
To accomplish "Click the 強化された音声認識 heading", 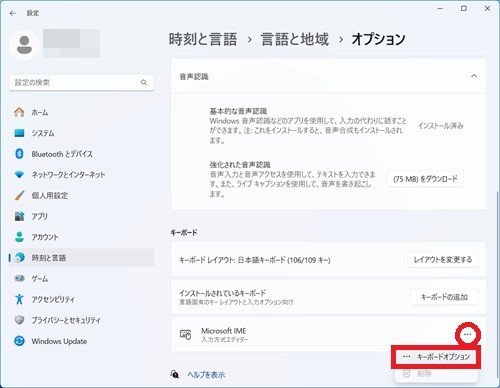I will point(240,164).
